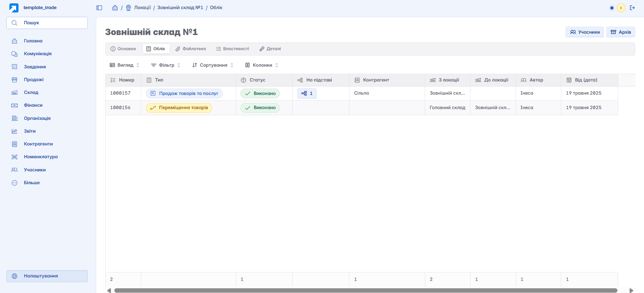Switch to the Основне tab

(123, 49)
